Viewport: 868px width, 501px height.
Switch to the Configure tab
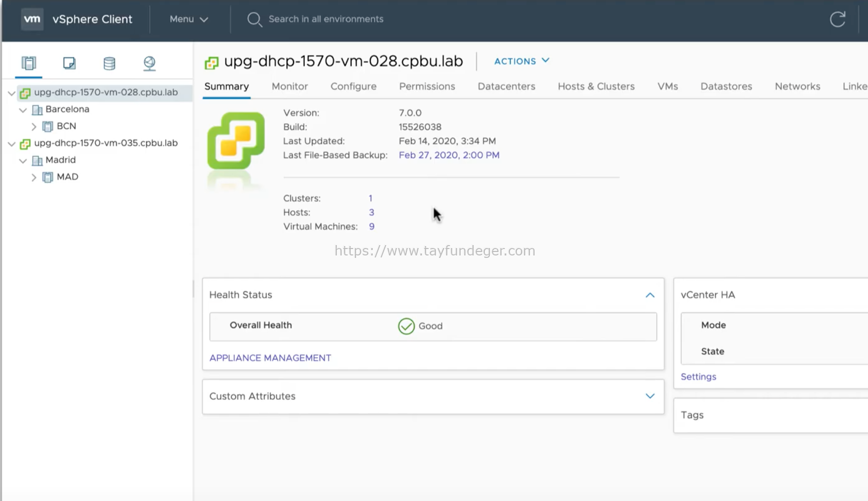353,86
